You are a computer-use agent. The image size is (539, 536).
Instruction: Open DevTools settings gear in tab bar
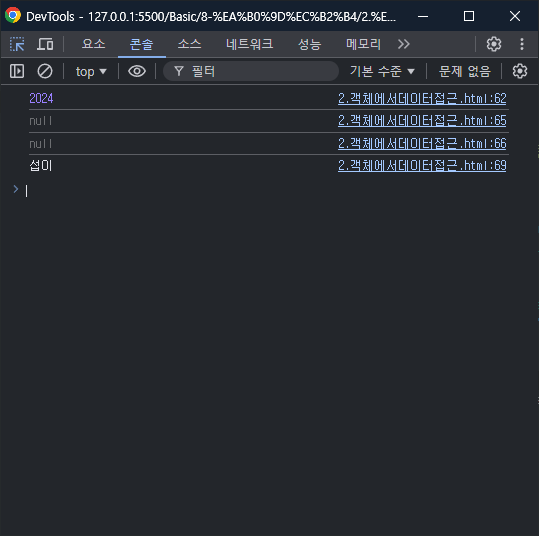494,44
